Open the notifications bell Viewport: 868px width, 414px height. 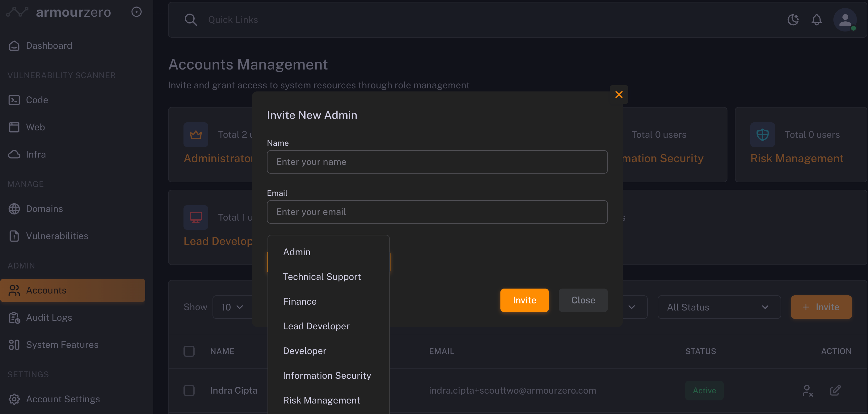816,20
